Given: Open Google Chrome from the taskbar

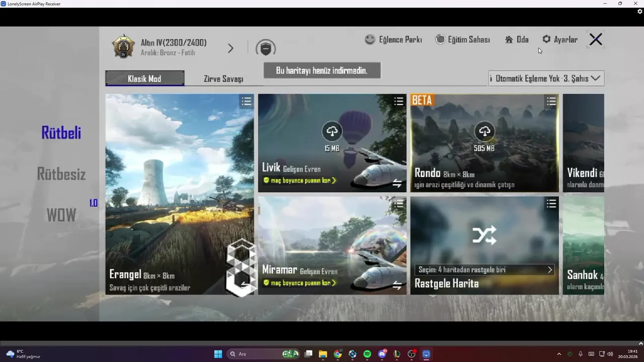Looking at the screenshot, I should tap(338, 354).
